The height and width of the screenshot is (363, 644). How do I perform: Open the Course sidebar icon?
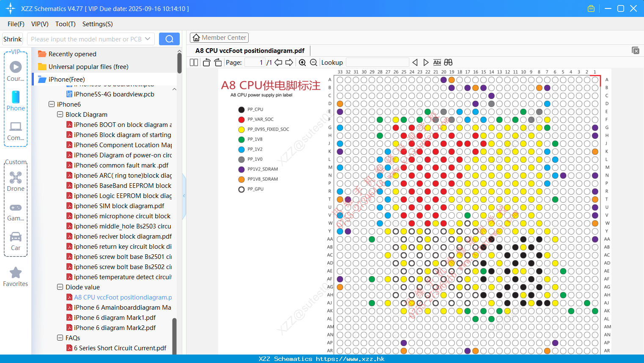(x=16, y=71)
